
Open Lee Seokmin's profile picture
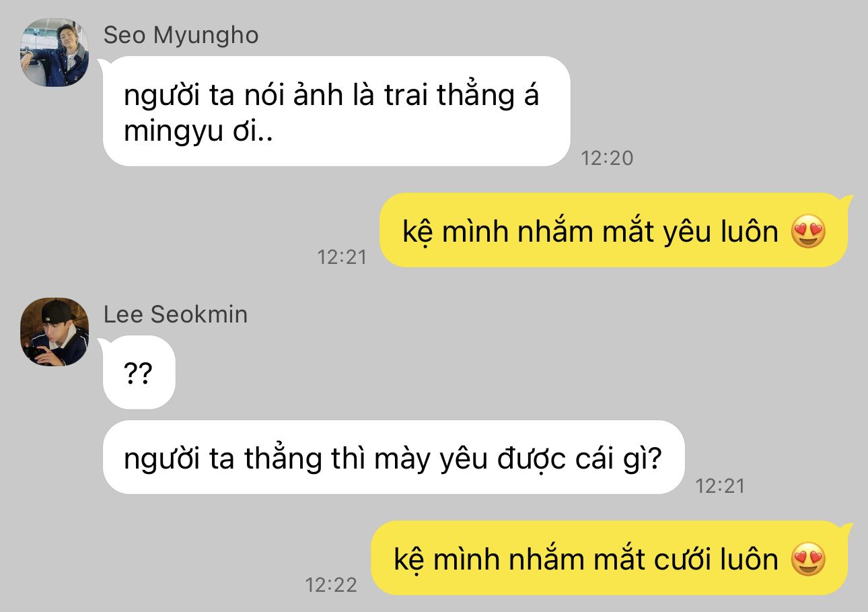(55, 332)
